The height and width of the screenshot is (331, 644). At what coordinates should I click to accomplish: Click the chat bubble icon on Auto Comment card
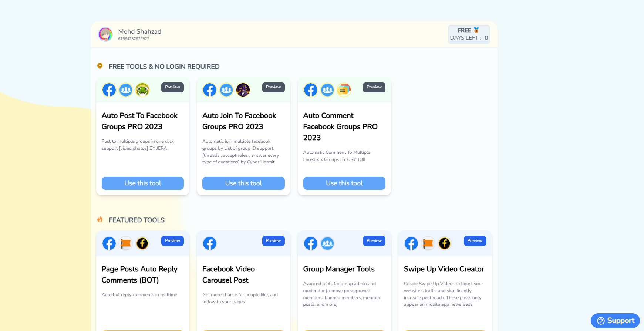(x=344, y=90)
